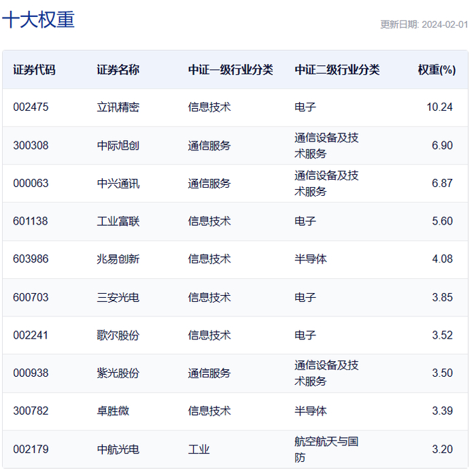Click stock name 中航光电
Viewport: 476px width, 474px height.
coord(118,450)
